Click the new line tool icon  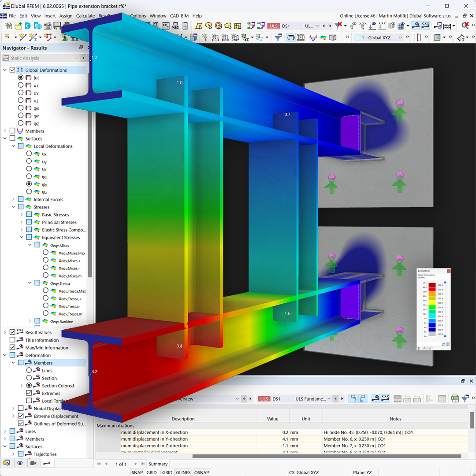click(x=23, y=37)
